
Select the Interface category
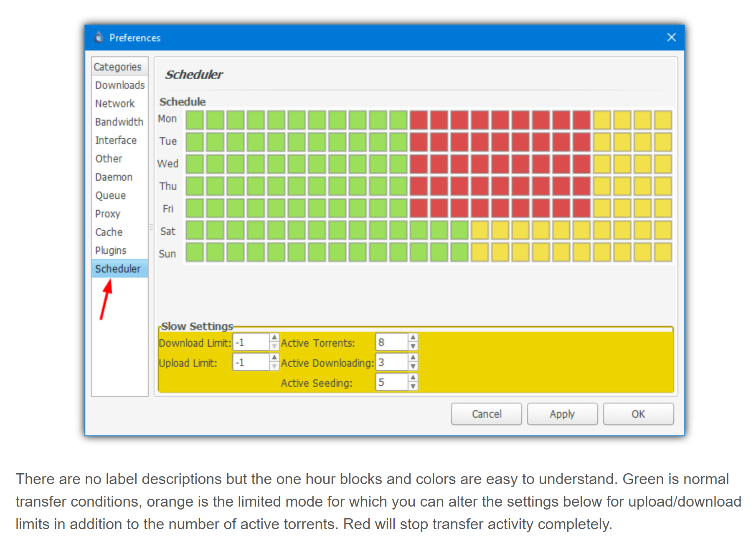point(116,140)
